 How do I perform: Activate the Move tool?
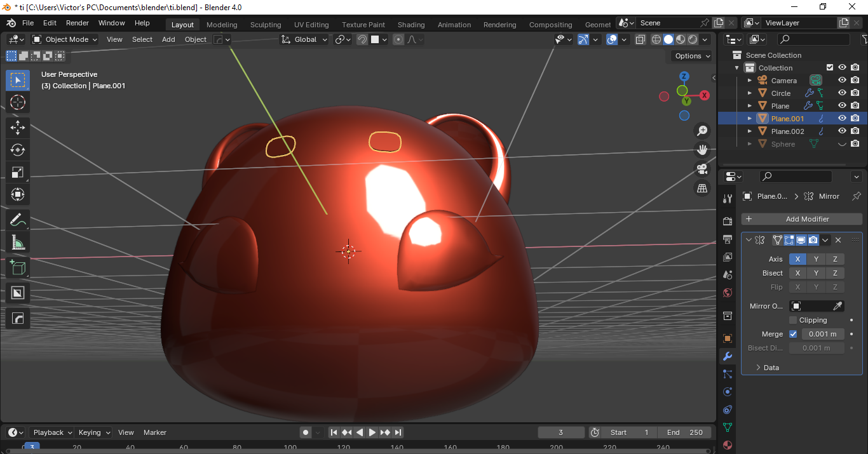(18, 127)
